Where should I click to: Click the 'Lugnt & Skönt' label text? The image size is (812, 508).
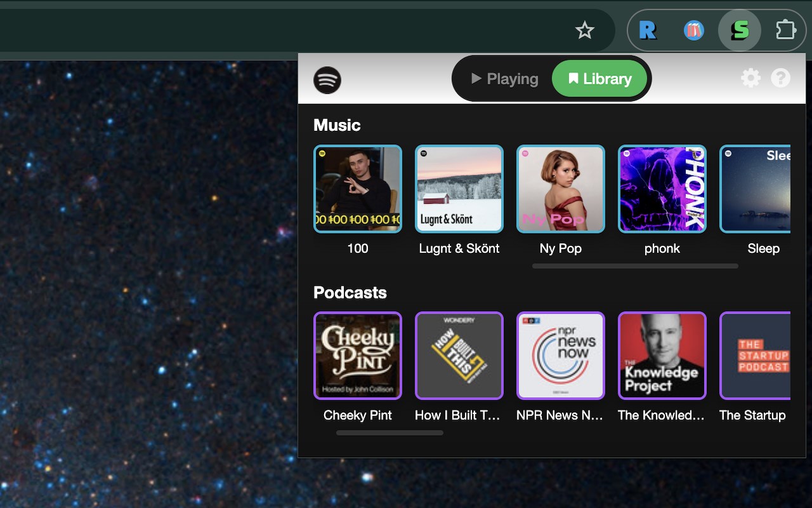coord(459,248)
